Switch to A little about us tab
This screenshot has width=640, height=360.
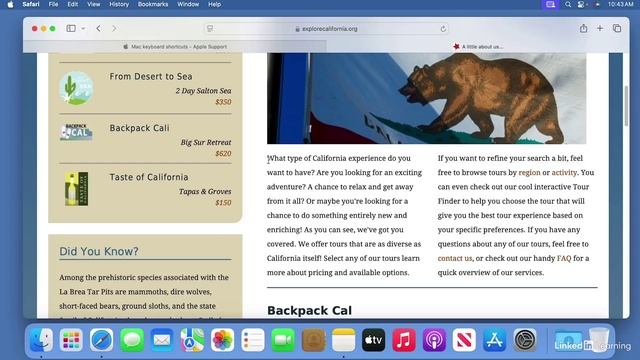click(x=478, y=47)
